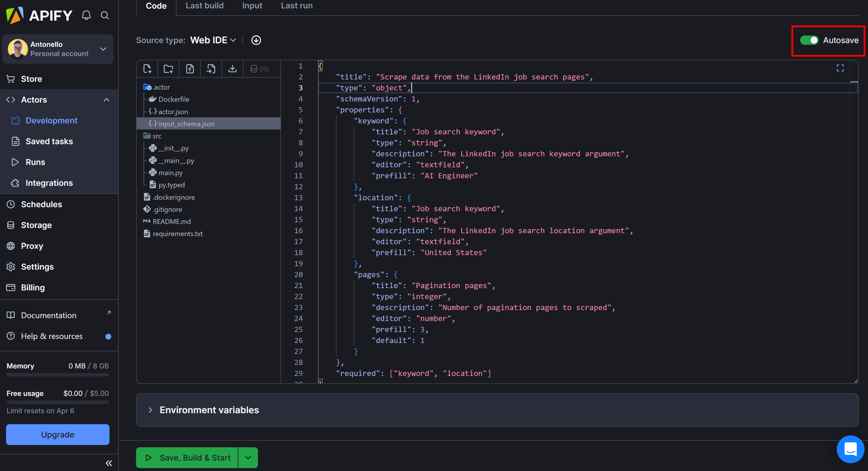Upload a file to the actor source
The image size is (868, 471).
(190, 69)
